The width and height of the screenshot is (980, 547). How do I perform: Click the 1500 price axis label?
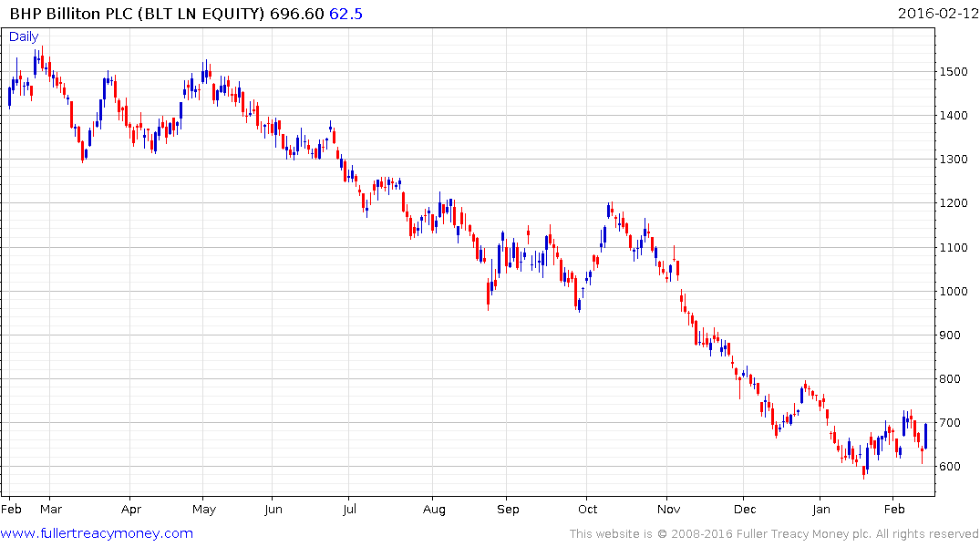[954, 72]
